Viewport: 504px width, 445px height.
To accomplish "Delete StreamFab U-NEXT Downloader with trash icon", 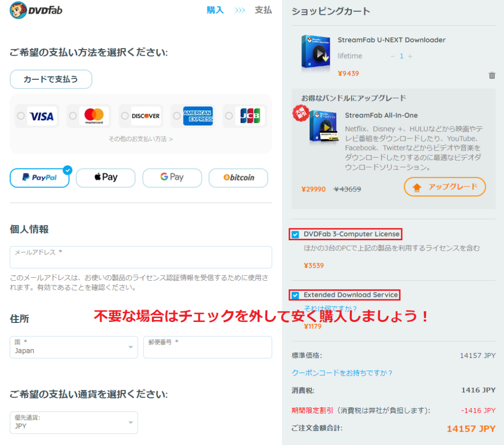I will click(x=492, y=75).
